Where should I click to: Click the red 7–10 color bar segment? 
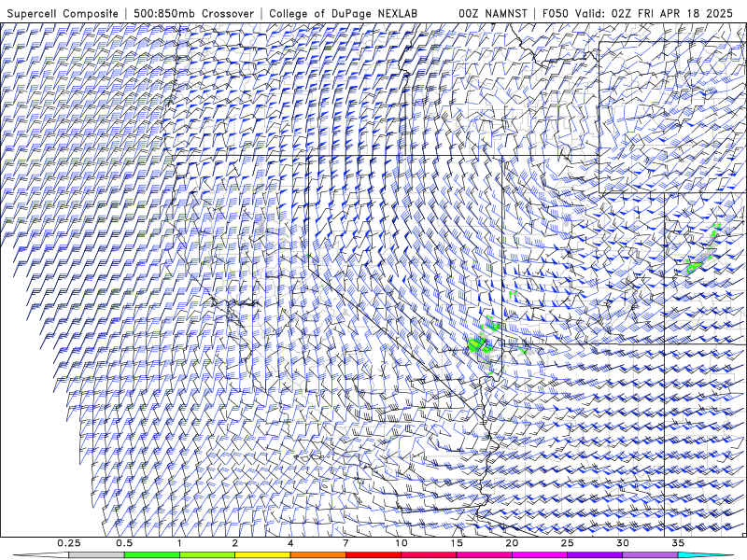373,555
